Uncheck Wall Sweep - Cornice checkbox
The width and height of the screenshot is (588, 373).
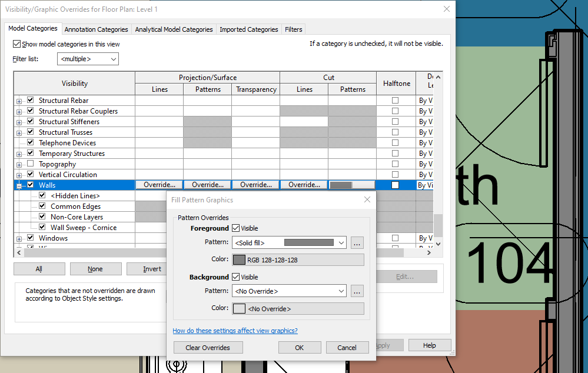[42, 227]
